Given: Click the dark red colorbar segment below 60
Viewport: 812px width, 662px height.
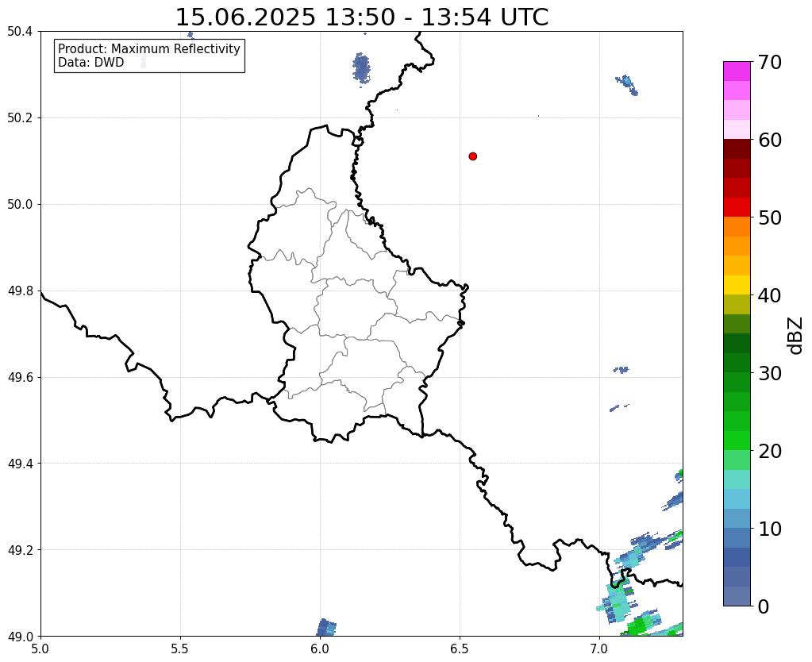Looking at the screenshot, I should [x=737, y=149].
